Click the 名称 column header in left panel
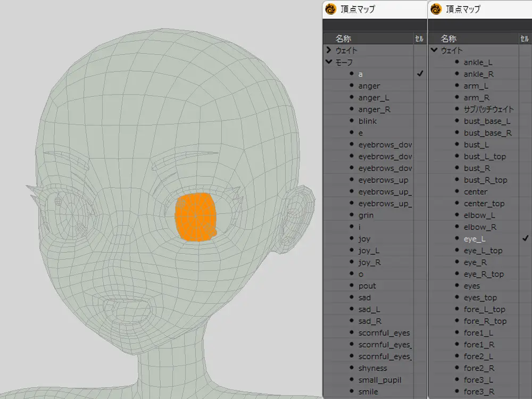 343,39
